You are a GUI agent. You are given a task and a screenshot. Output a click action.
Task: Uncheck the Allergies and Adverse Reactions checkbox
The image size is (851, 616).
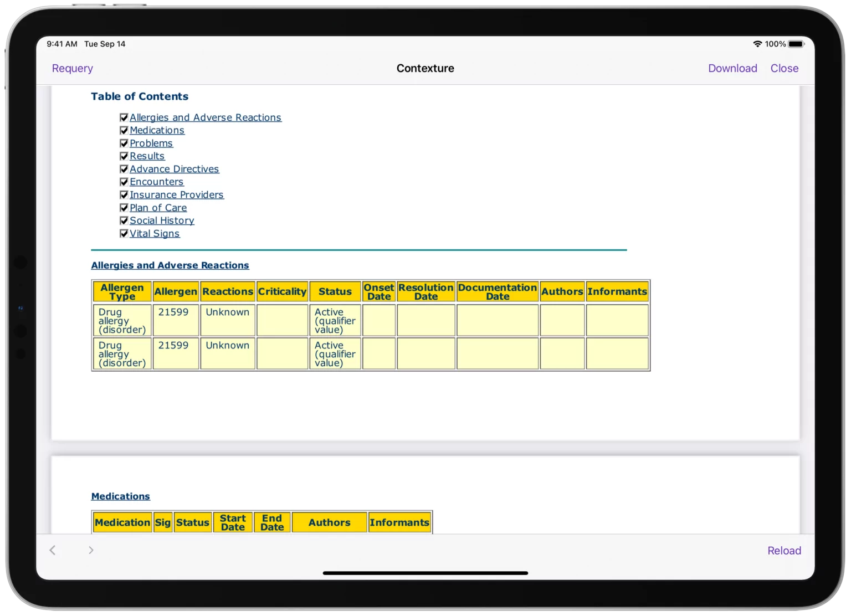pos(124,117)
